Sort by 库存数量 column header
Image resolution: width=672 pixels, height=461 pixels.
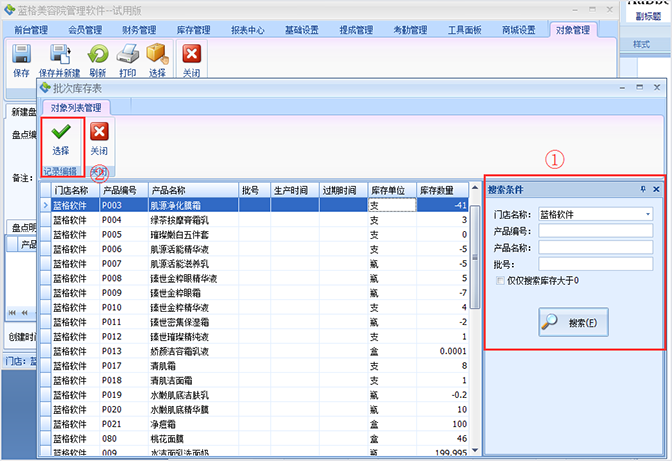pyautogui.click(x=442, y=190)
